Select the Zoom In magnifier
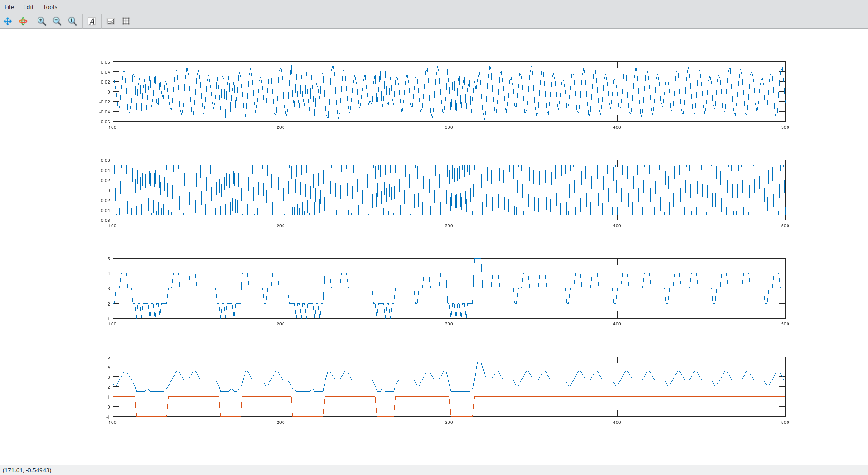868x475 pixels. (42, 21)
